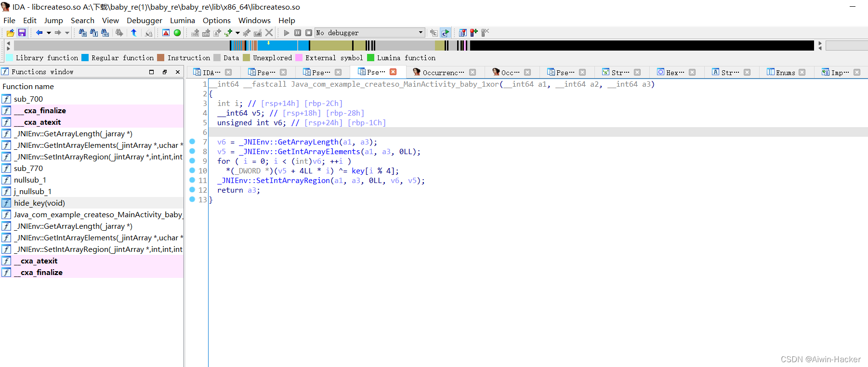Open the Jump menu
This screenshot has width=868, height=367.
pos(53,20)
